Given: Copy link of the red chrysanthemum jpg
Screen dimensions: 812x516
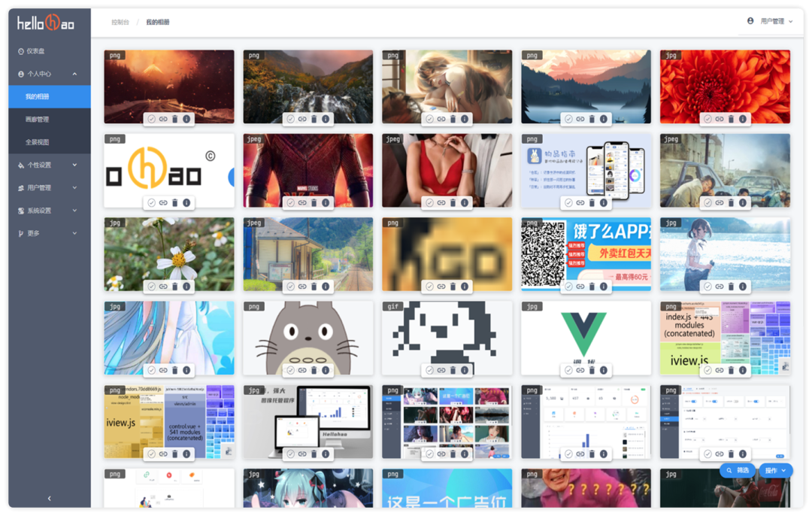Looking at the screenshot, I should [x=720, y=119].
